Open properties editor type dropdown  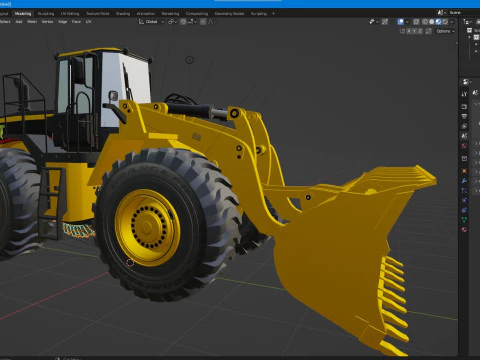(467, 82)
